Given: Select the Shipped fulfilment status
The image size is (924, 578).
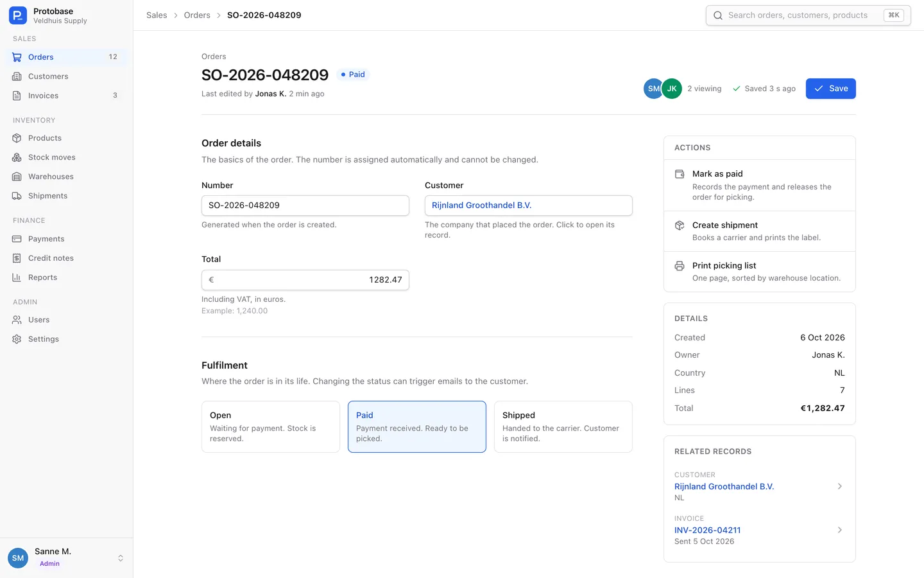Looking at the screenshot, I should pyautogui.click(x=563, y=427).
